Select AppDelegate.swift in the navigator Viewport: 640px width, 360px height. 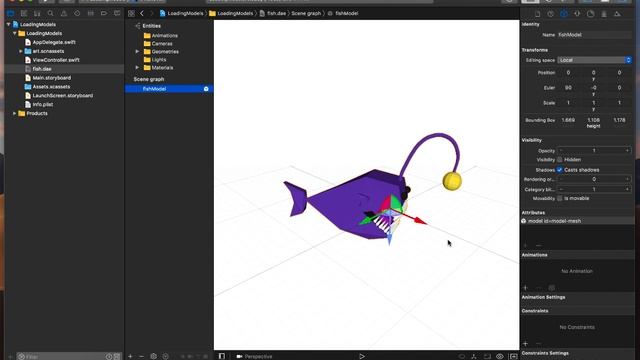click(x=54, y=42)
